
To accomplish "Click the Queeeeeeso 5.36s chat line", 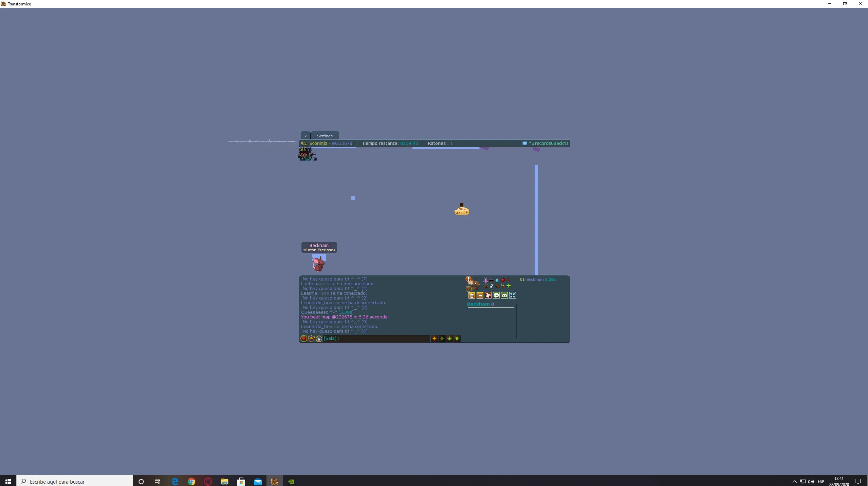I will point(327,312).
